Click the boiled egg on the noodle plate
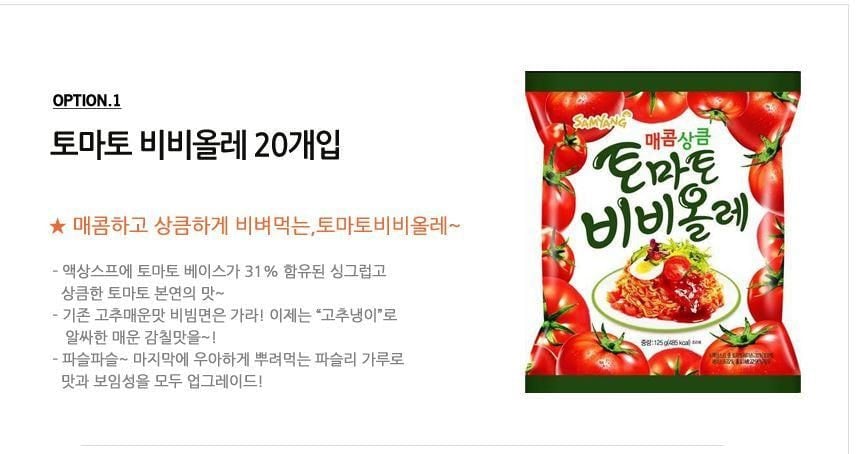This screenshot has height=454, width=857. (x=642, y=269)
